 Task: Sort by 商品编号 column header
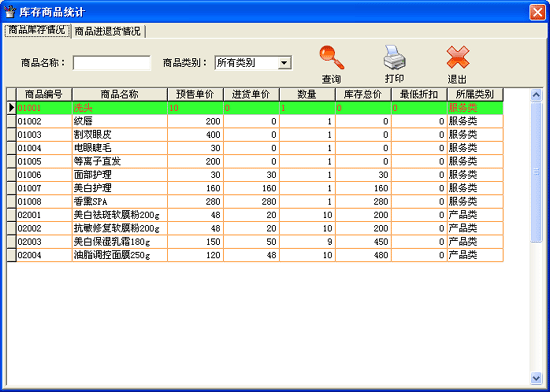(x=44, y=94)
